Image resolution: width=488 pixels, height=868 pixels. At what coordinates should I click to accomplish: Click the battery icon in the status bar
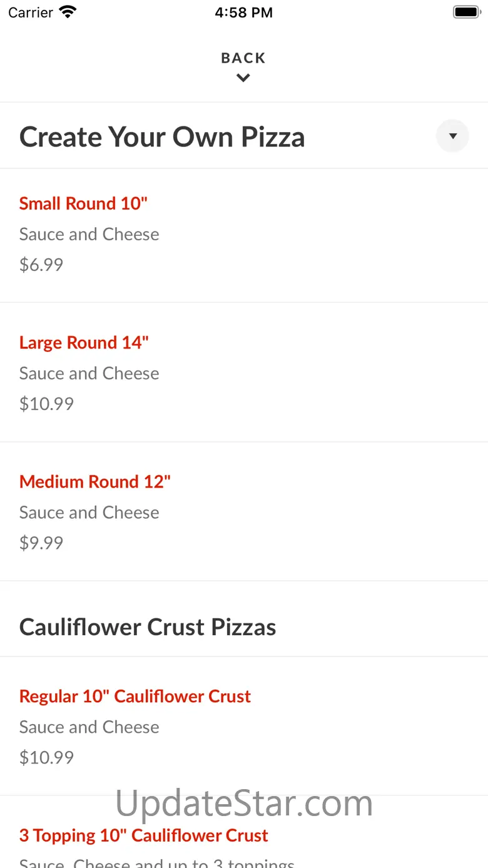click(x=465, y=13)
